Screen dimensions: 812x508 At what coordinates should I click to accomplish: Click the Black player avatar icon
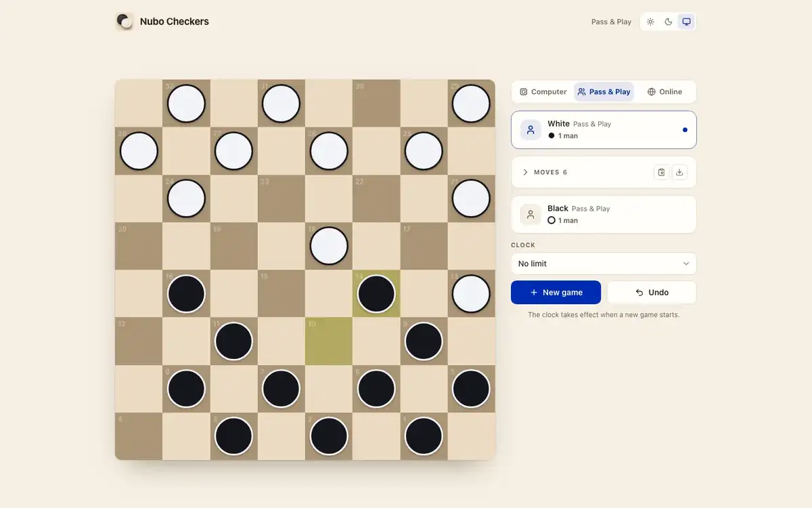(531, 215)
